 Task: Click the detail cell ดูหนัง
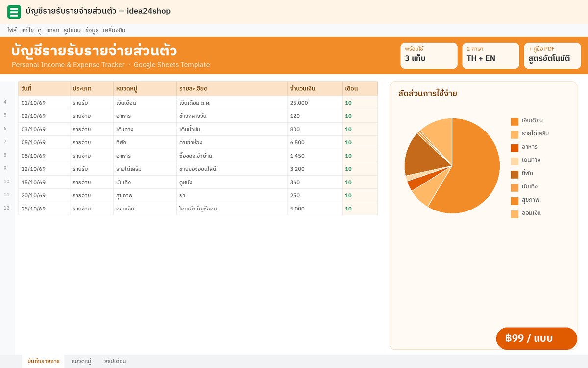[232, 182]
